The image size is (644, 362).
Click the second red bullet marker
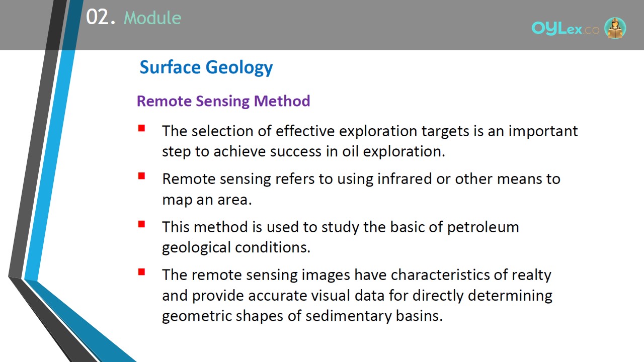pyautogui.click(x=141, y=176)
